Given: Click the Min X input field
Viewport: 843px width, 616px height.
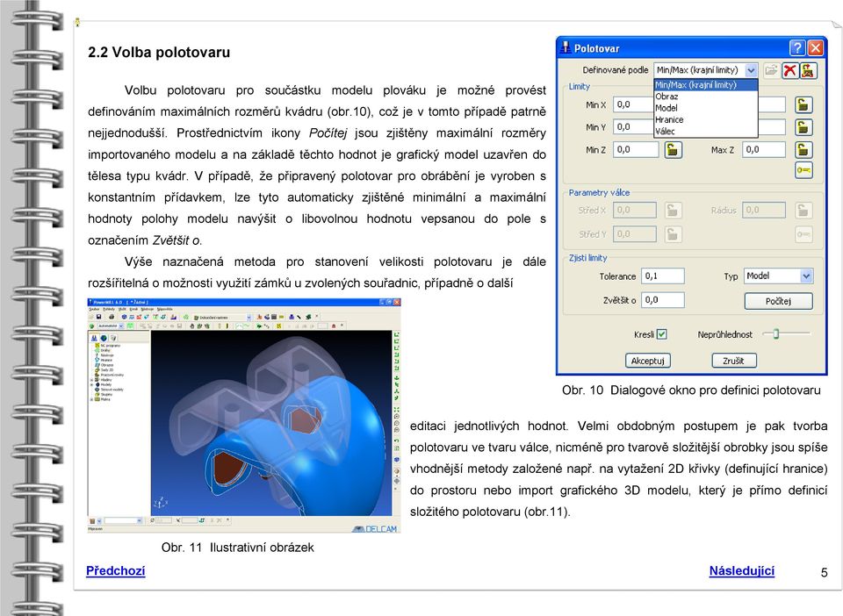Looking at the screenshot, I should click(x=633, y=104).
